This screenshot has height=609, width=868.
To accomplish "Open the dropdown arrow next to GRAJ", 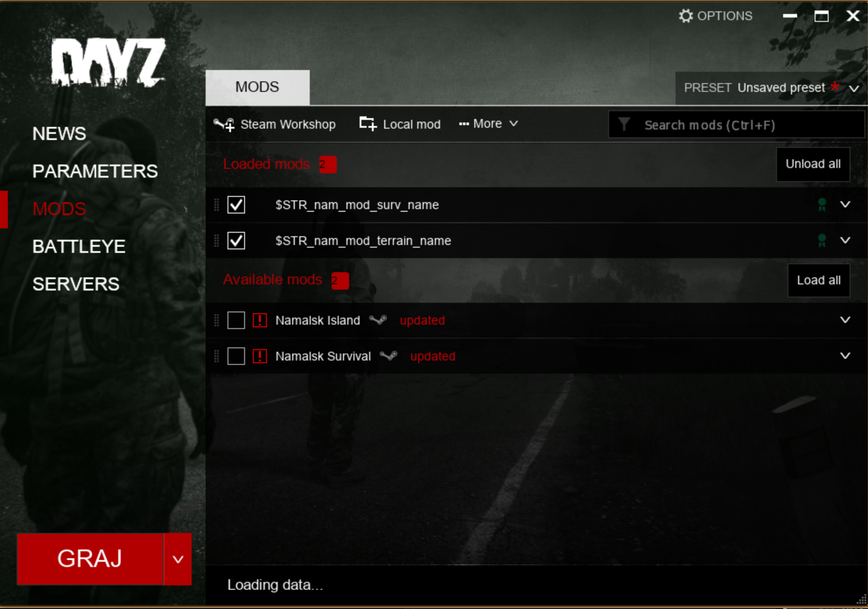I will point(178,559).
